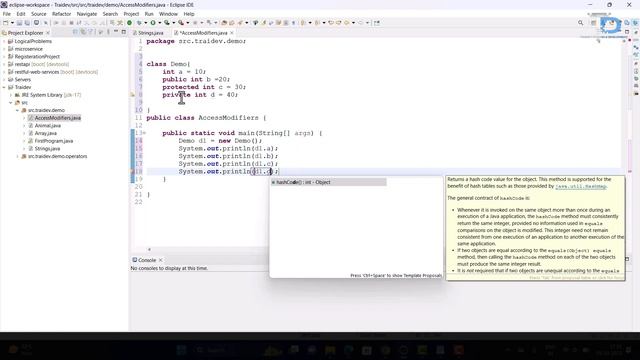Click the Open Perspective icon
Image resolution: width=640 pixels, height=360 pixels.
pyautogui.click(x=594, y=23)
